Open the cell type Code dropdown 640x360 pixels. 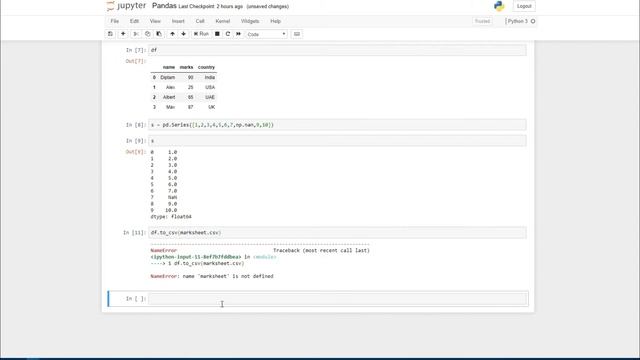[266, 34]
